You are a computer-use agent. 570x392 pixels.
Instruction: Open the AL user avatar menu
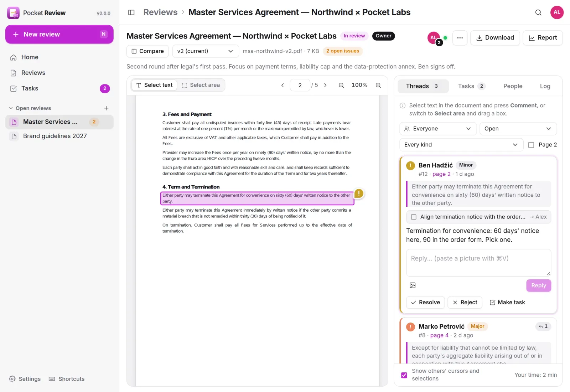(557, 12)
